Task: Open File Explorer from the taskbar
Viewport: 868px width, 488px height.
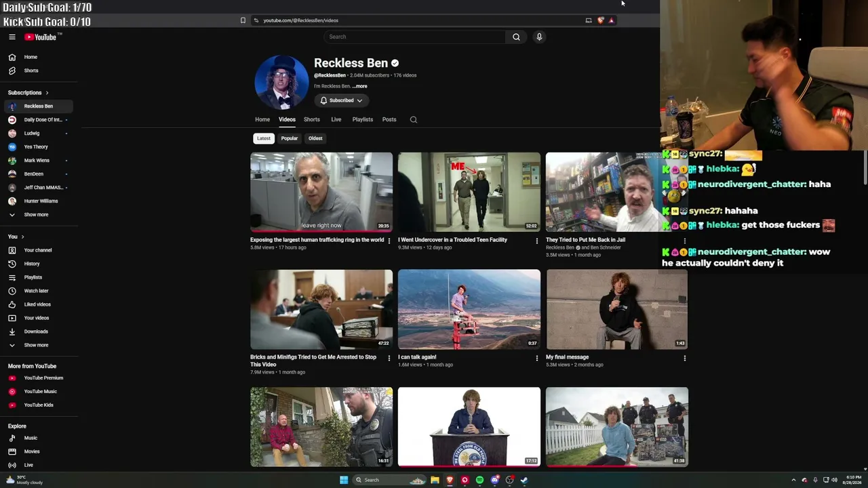Action: pyautogui.click(x=435, y=480)
